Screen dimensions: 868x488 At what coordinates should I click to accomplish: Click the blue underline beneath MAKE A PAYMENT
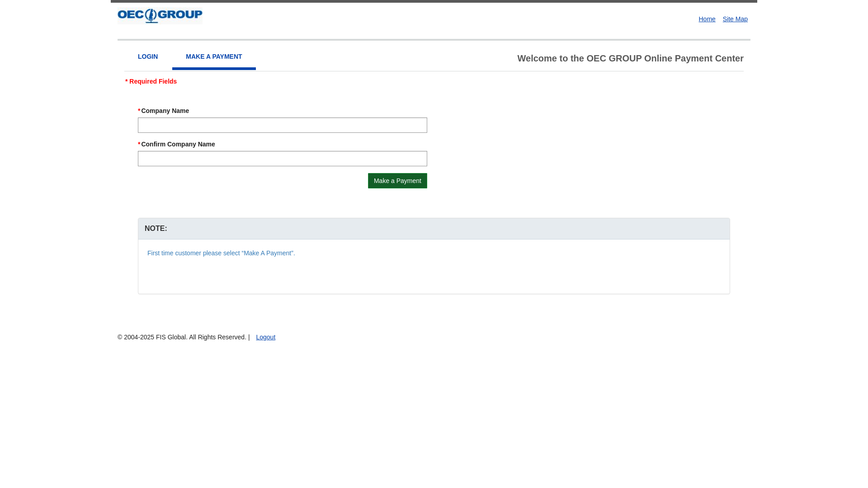click(214, 69)
